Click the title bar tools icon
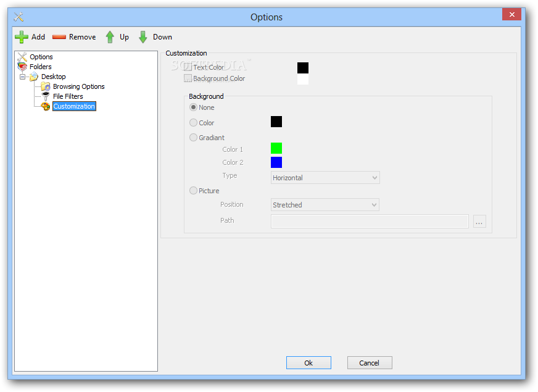 click(x=19, y=17)
